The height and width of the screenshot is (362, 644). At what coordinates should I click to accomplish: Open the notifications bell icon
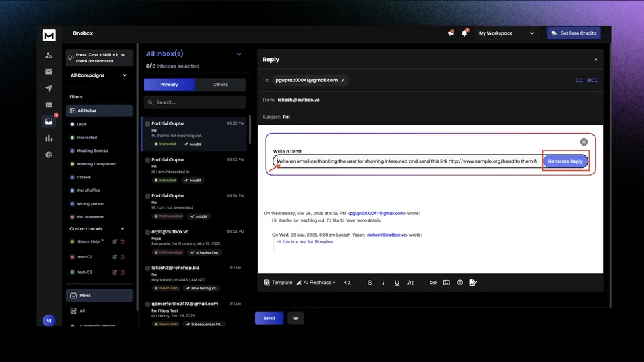[464, 33]
